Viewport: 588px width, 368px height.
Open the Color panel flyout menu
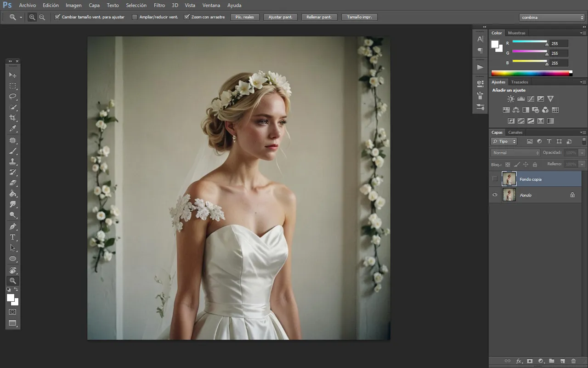click(583, 33)
